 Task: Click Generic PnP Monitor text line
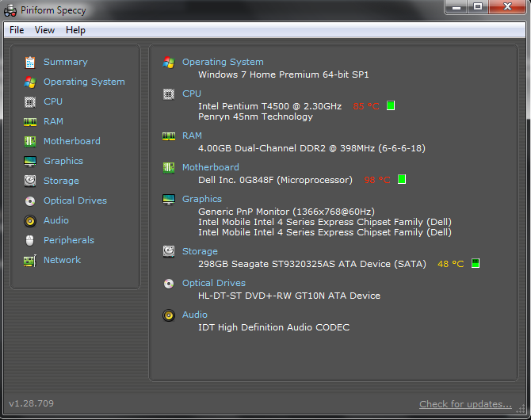[286, 212]
